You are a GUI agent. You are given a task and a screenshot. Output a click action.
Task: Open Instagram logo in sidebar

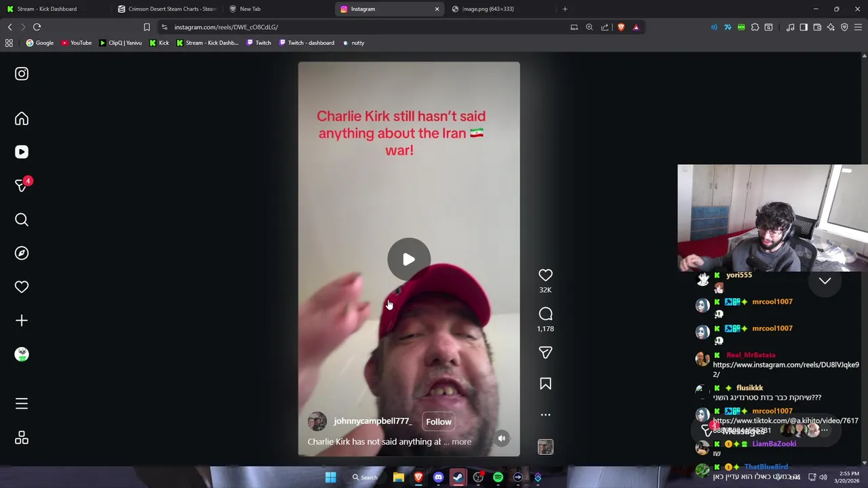[22, 74]
